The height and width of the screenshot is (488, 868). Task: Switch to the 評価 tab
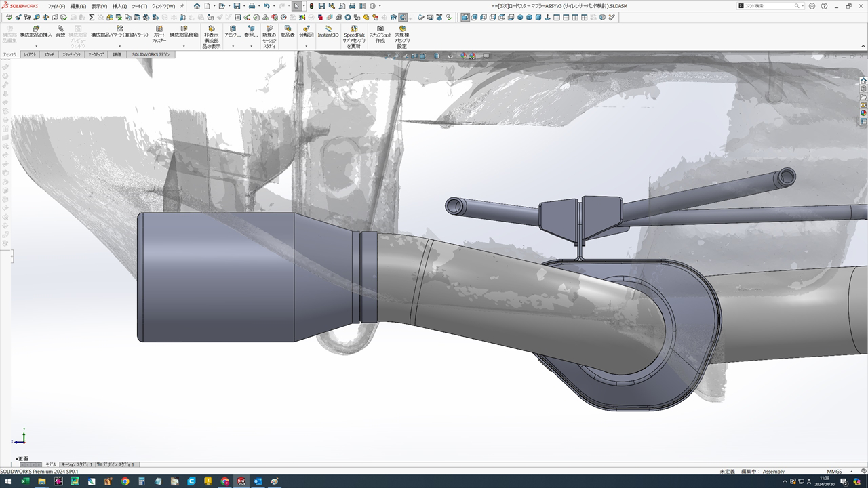click(117, 54)
